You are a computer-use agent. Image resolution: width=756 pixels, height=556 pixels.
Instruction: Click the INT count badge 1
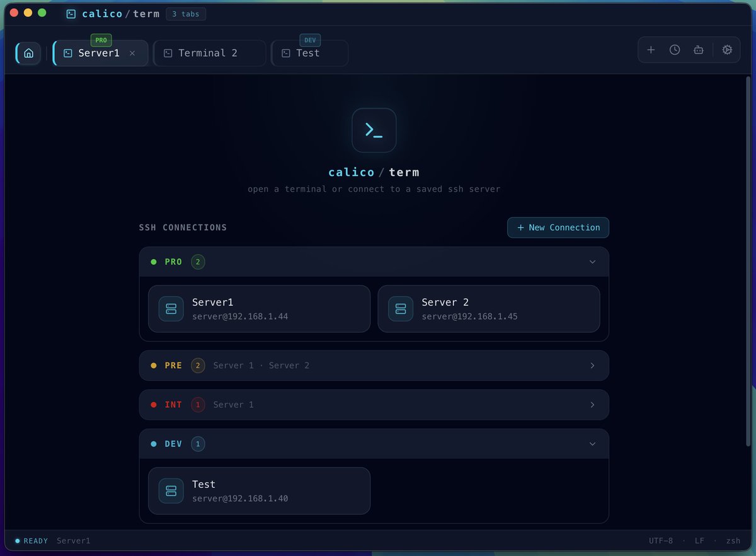pos(198,405)
